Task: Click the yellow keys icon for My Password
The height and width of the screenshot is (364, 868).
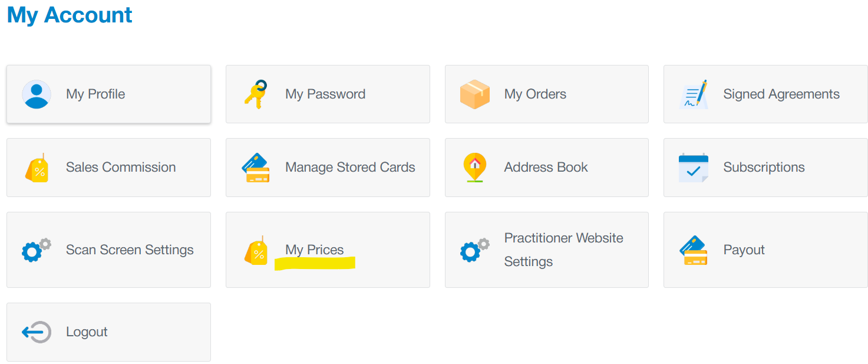Action: [x=256, y=94]
